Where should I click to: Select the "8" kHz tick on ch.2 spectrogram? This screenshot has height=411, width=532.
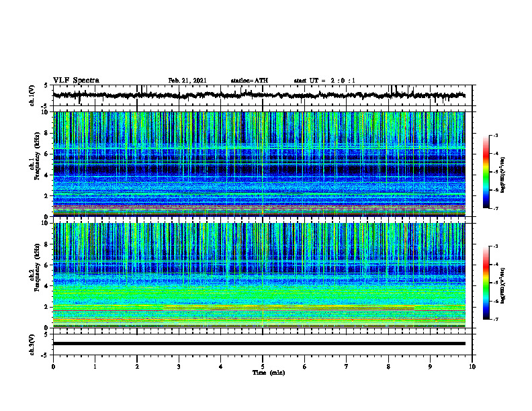pyautogui.click(x=46, y=244)
